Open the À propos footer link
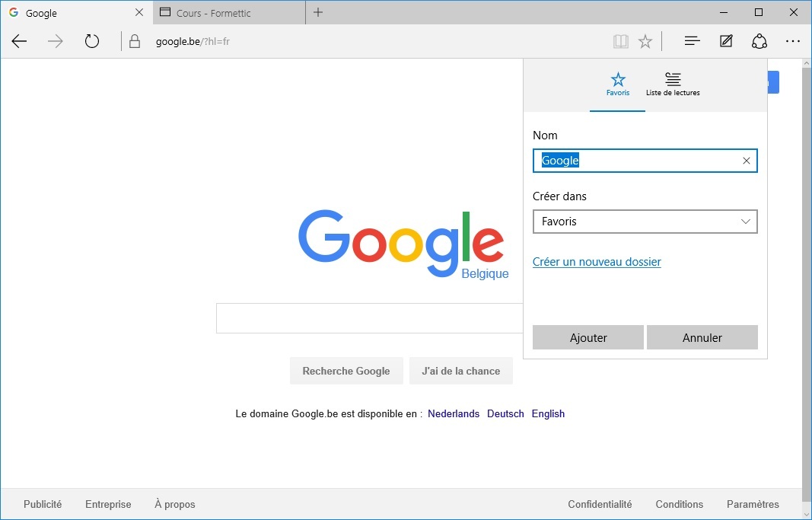The width and height of the screenshot is (812, 520). click(x=175, y=505)
